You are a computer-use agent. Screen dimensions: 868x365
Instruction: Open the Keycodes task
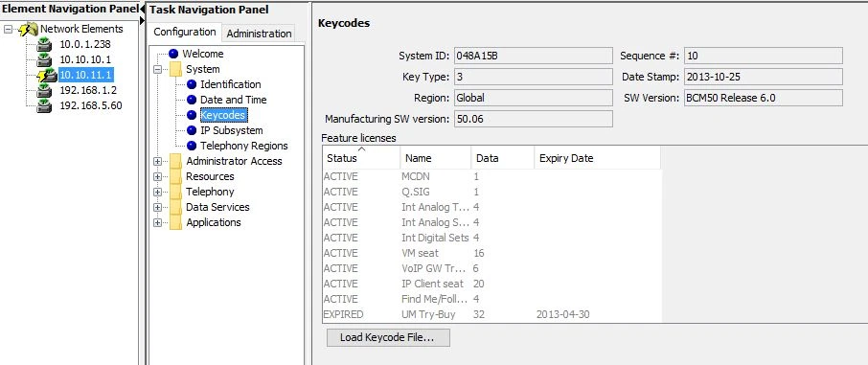(223, 115)
